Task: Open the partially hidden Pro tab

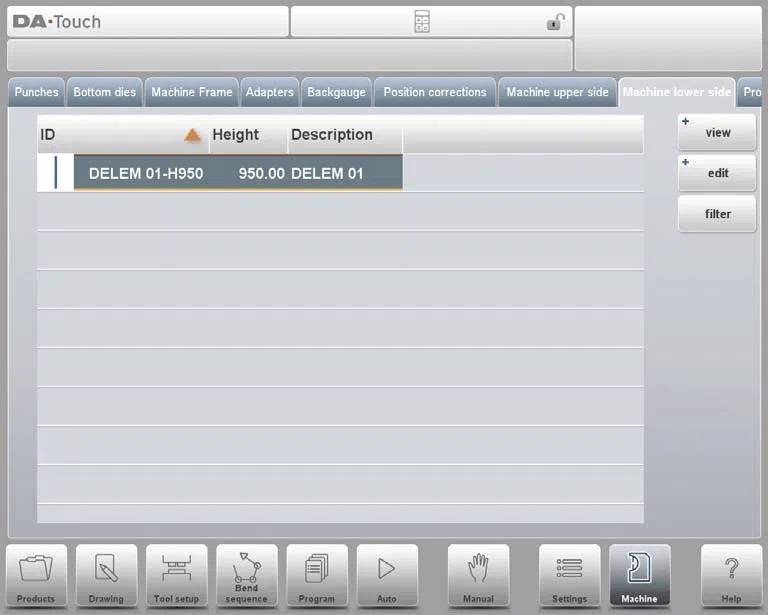Action: coord(751,92)
